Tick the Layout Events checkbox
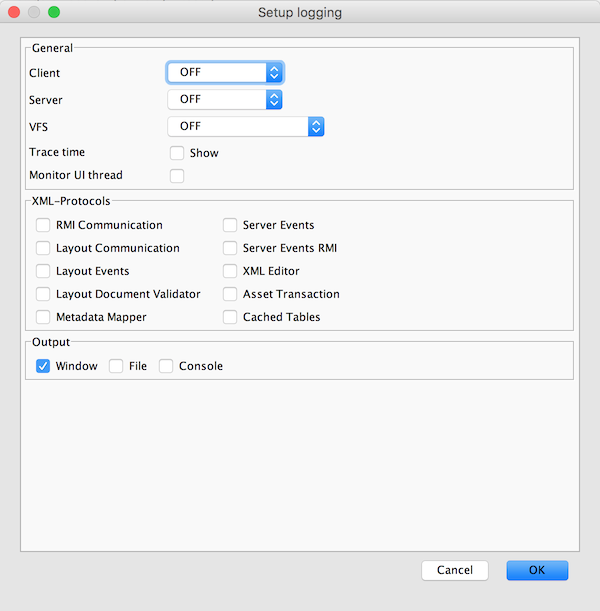 pos(43,271)
